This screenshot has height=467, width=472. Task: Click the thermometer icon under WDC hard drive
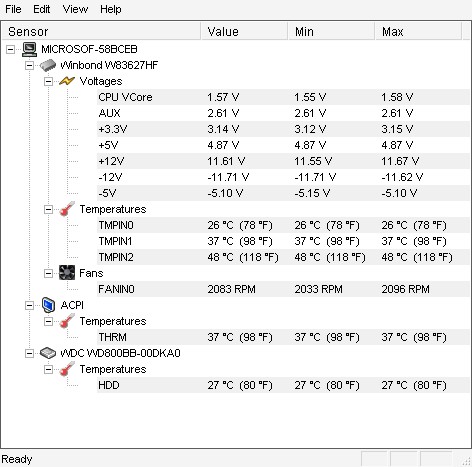tap(67, 369)
